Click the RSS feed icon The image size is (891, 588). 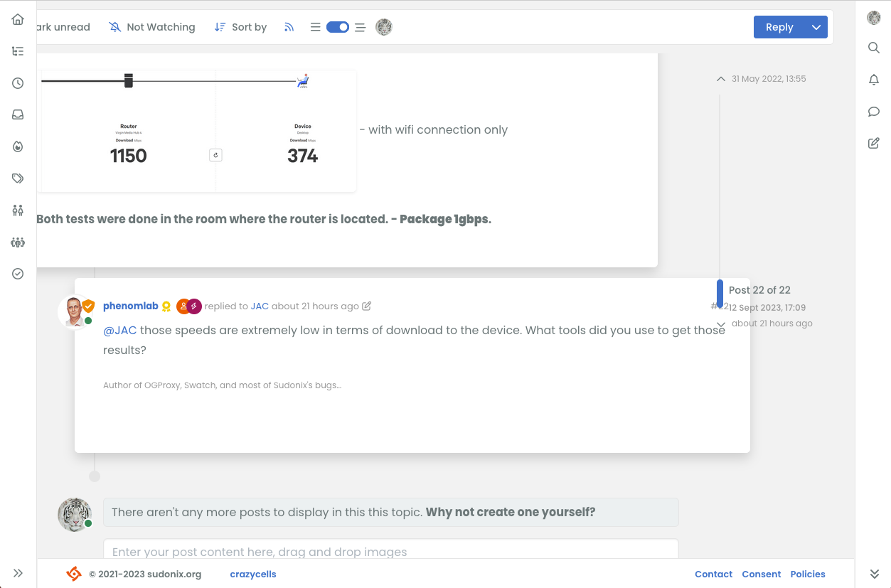[x=289, y=27]
